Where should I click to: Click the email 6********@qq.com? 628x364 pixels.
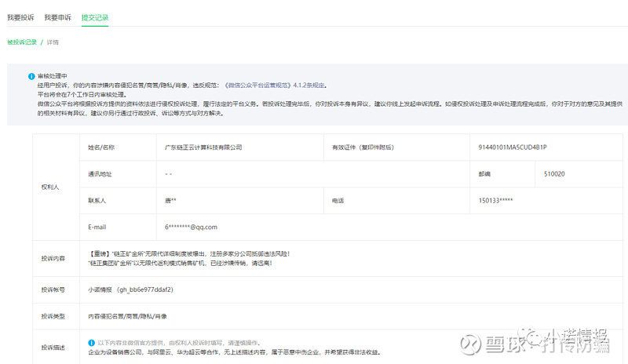coord(191,227)
